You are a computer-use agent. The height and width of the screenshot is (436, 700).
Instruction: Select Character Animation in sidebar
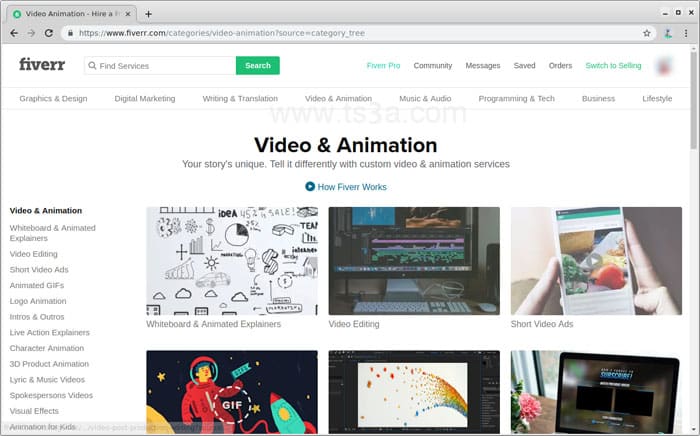46,348
